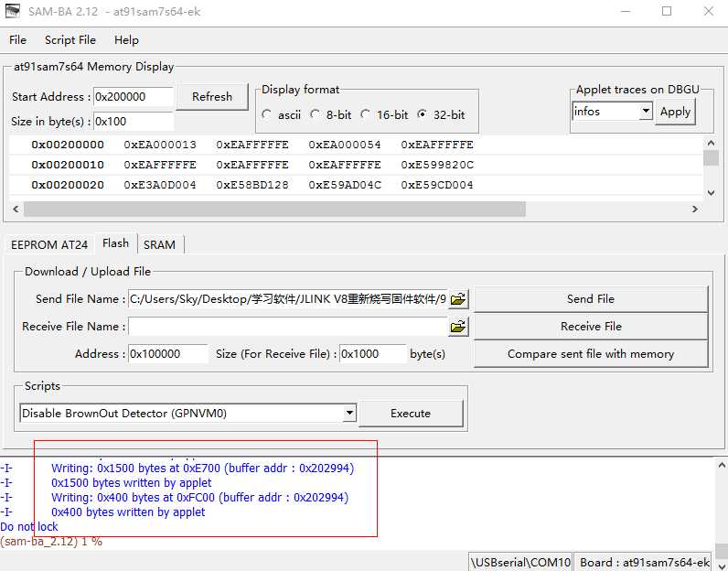This screenshot has width=728, height=571.
Task: Click the Receive File button
Action: [x=591, y=326]
